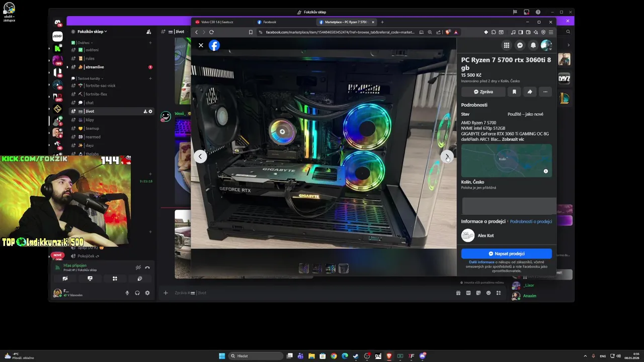Click Napsat prodejci button

(506, 254)
